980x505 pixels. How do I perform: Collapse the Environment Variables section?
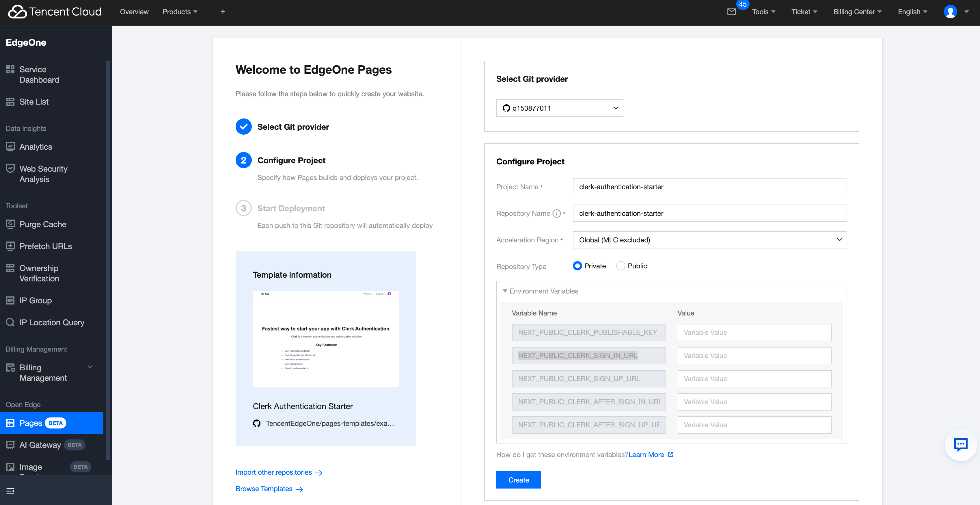(x=505, y=291)
